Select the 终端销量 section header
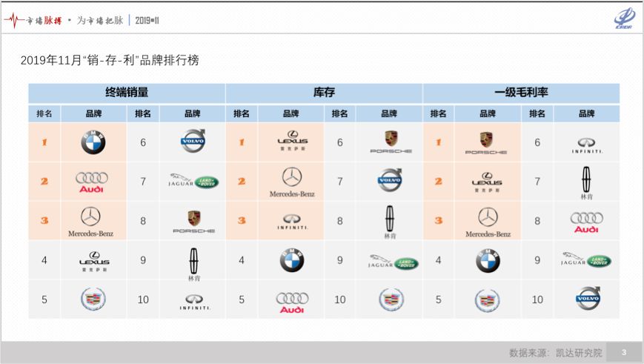 [x=127, y=93]
